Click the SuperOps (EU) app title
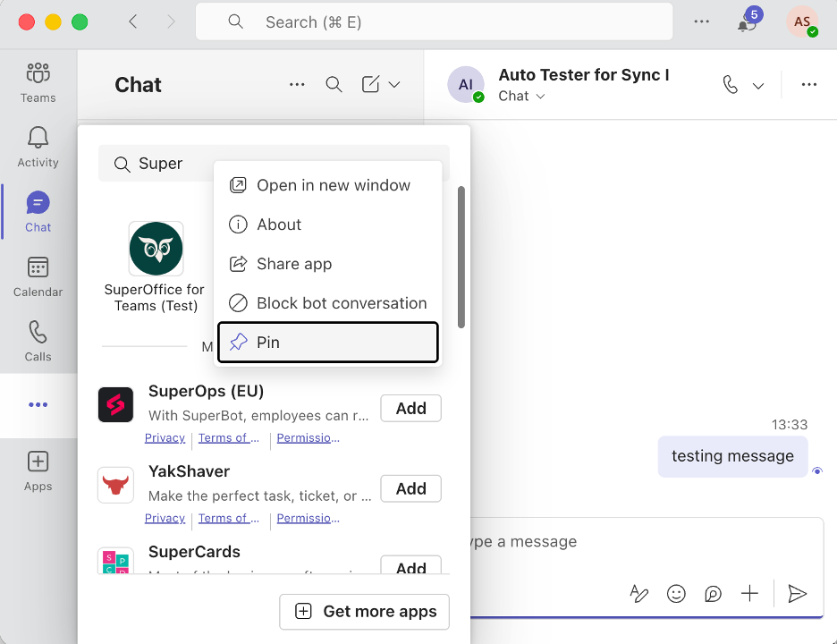Screen dimensions: 837x644 206,392
